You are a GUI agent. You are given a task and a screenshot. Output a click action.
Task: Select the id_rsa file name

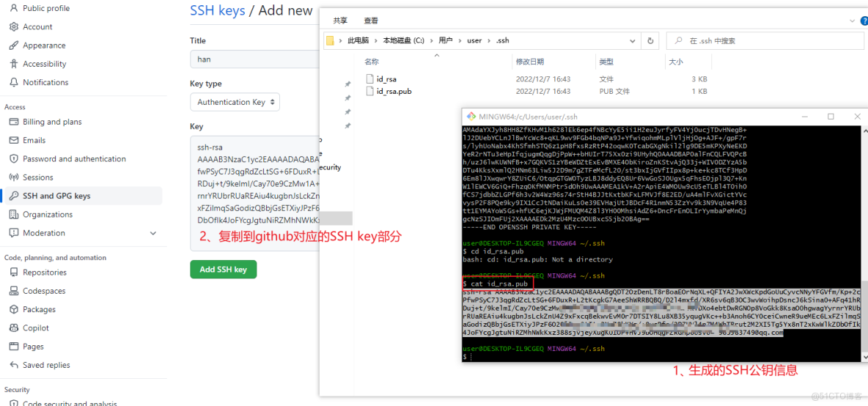tap(386, 79)
